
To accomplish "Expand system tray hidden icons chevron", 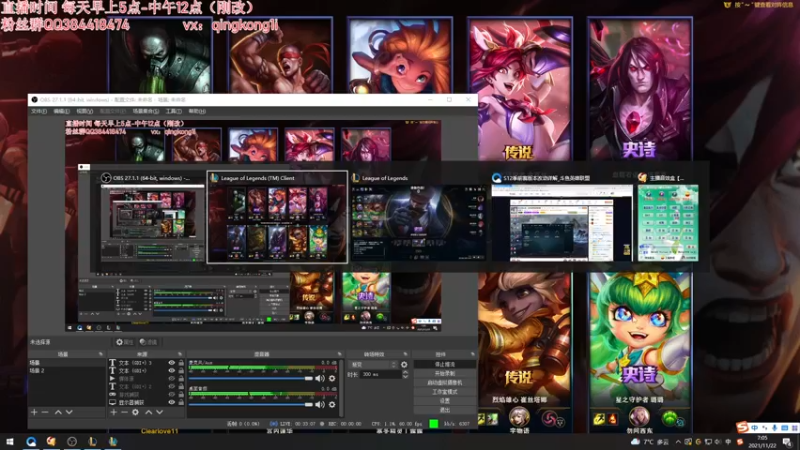I will (x=678, y=442).
